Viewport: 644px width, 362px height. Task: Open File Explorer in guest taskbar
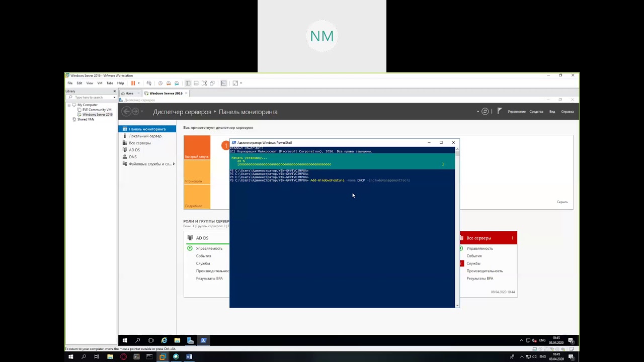click(x=177, y=340)
